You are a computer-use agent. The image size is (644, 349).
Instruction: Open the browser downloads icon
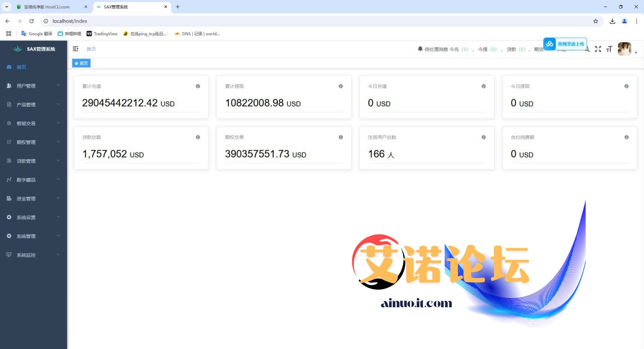coord(612,21)
